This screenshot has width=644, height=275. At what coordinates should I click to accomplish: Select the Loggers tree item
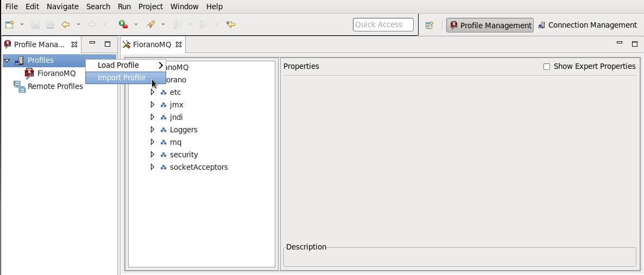coord(184,130)
